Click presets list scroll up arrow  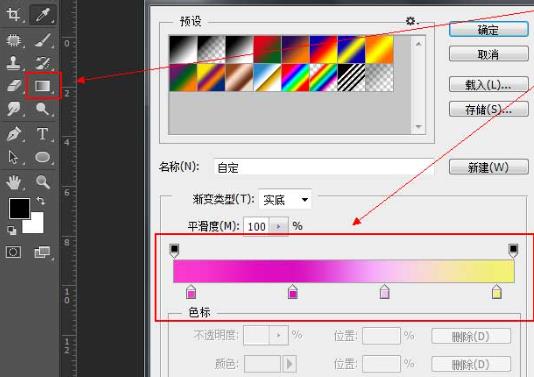[419, 43]
